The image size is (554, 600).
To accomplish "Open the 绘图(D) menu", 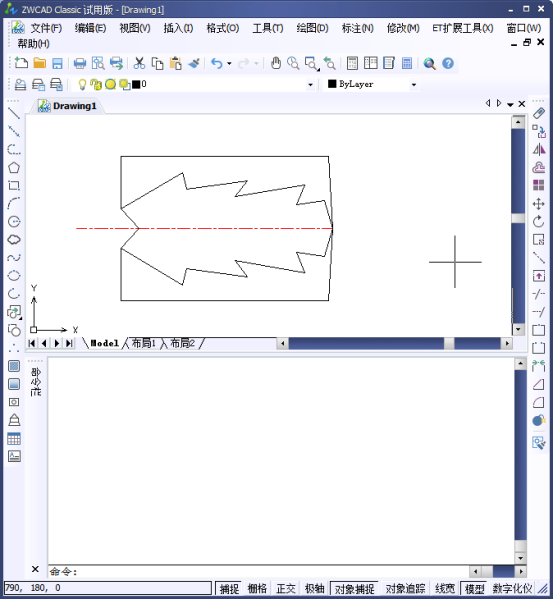I will [312, 28].
